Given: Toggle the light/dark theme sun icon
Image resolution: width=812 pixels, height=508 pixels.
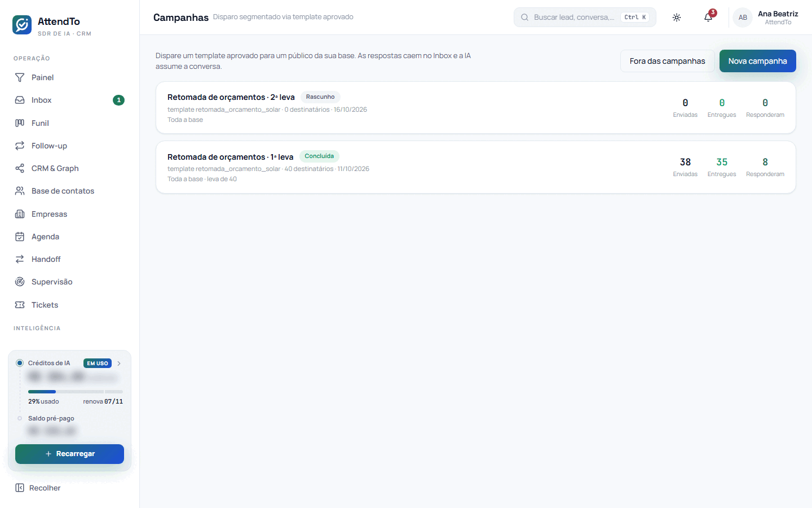Looking at the screenshot, I should pyautogui.click(x=677, y=17).
